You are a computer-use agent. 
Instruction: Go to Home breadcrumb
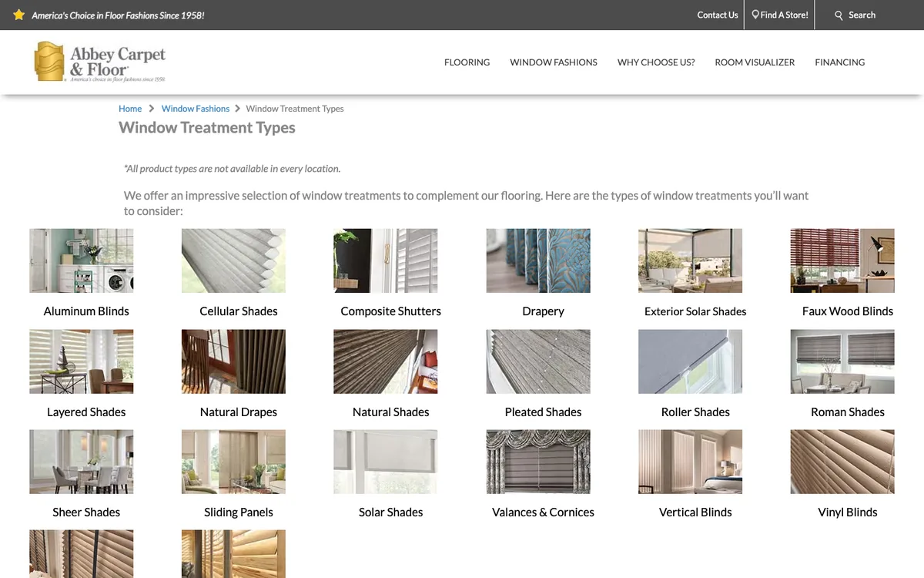[x=130, y=109]
